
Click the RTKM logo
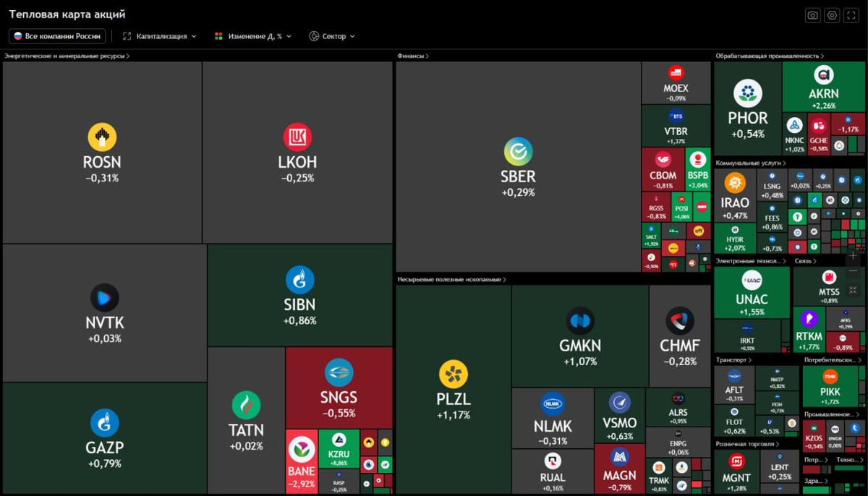click(x=809, y=317)
